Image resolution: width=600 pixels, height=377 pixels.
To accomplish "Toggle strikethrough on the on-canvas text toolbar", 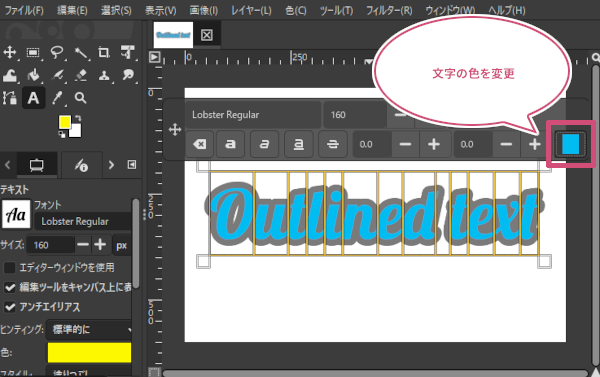I will [333, 144].
